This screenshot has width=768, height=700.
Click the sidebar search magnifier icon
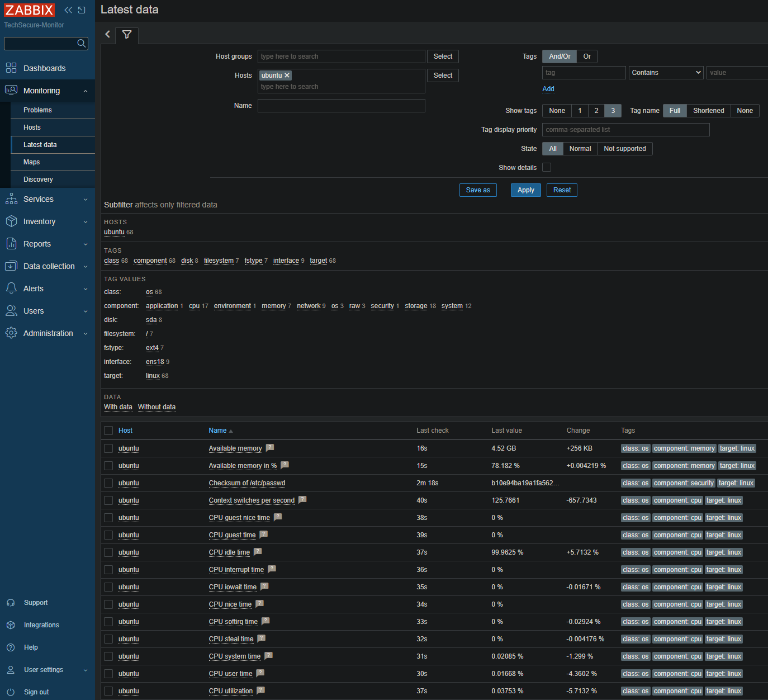coord(82,44)
